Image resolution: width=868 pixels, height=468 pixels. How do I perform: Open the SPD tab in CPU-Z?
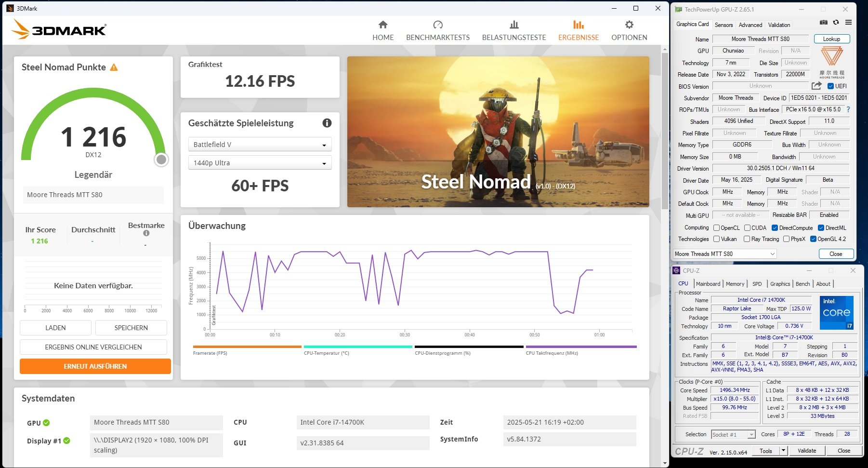pyautogui.click(x=757, y=284)
